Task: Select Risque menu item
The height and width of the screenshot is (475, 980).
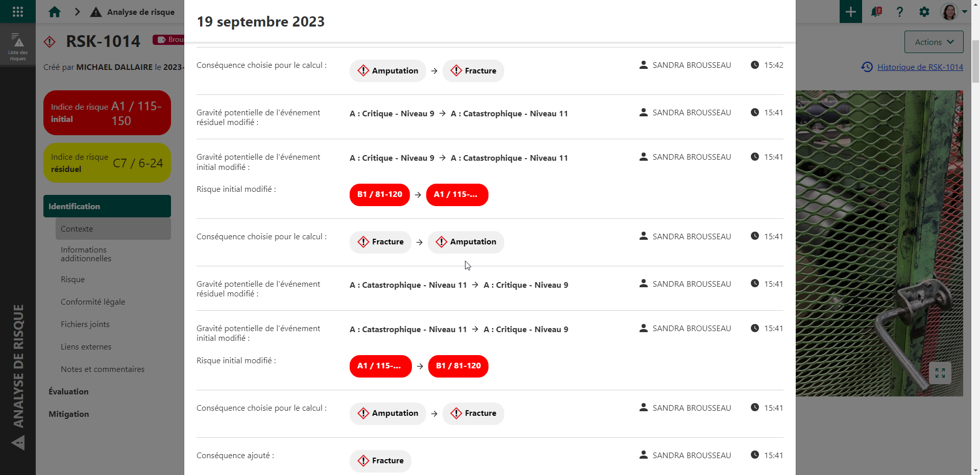Action: click(113, 280)
